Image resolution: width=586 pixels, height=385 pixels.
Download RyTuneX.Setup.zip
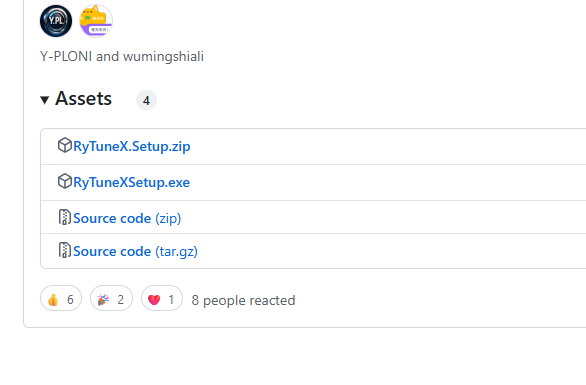(132, 146)
